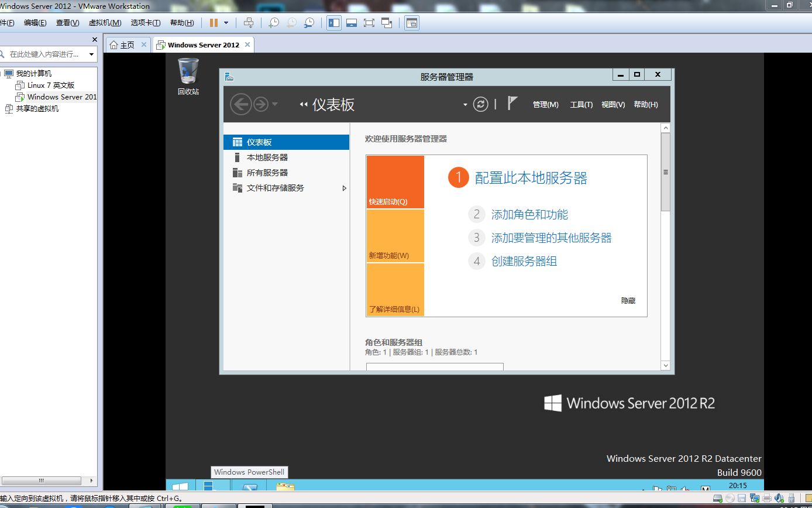Close the VMware library panel

click(95, 40)
